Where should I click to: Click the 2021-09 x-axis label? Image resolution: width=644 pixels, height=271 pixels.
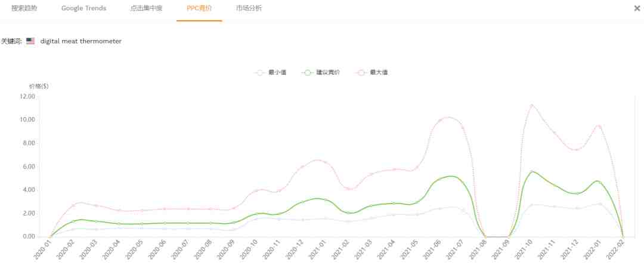click(500, 250)
